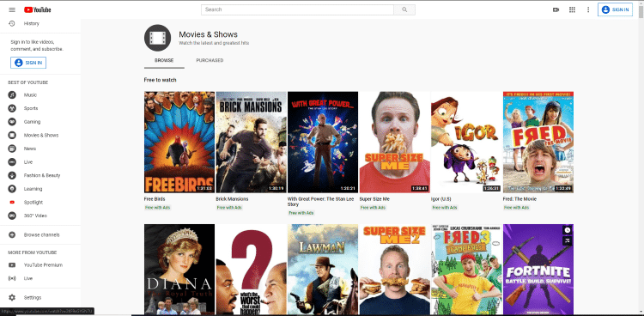This screenshot has height=316, width=644.
Task: Click the YouTube logo
Action: coord(38,9)
